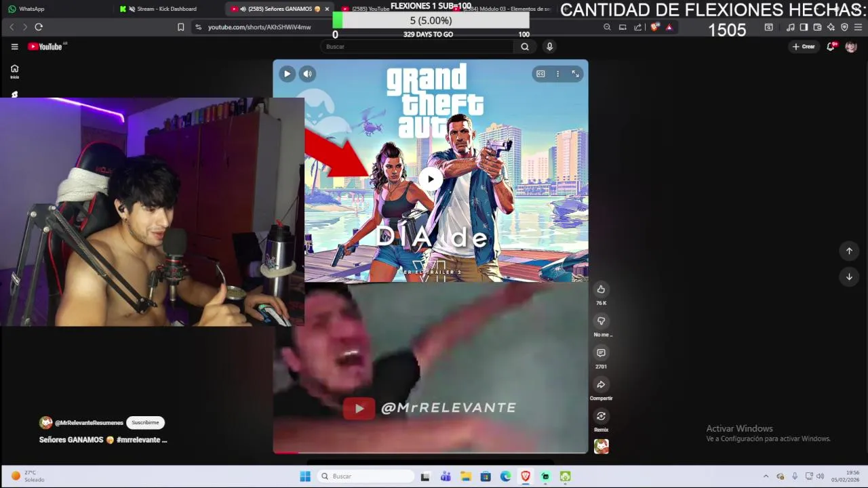
Task: Enter fullscreen on the Shorts player
Action: pyautogui.click(x=575, y=74)
